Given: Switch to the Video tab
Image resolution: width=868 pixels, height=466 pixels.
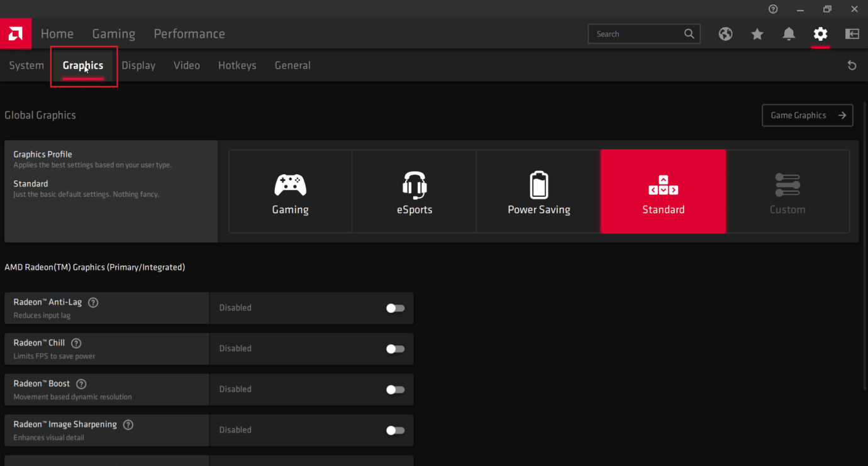Looking at the screenshot, I should pos(187,65).
